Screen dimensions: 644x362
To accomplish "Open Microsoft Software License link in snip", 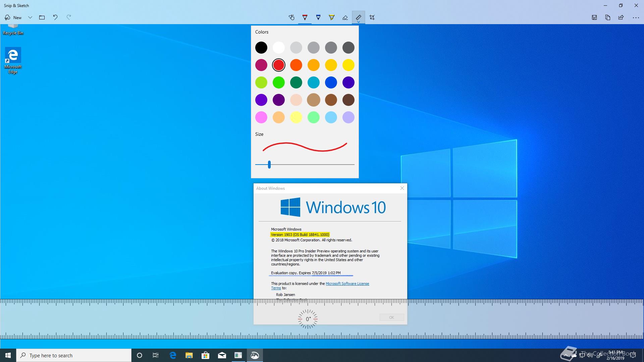I will [347, 284].
